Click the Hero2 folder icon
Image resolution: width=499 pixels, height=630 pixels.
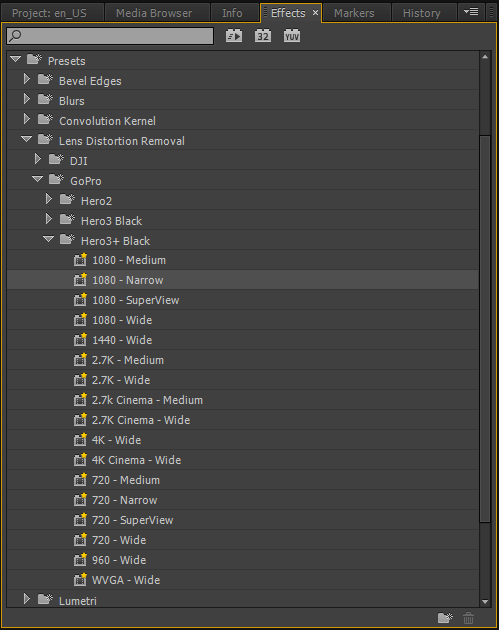[67, 199]
